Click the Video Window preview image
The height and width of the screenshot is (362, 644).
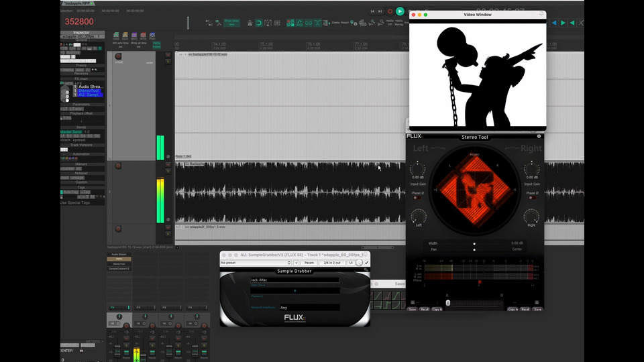pyautogui.click(x=478, y=74)
